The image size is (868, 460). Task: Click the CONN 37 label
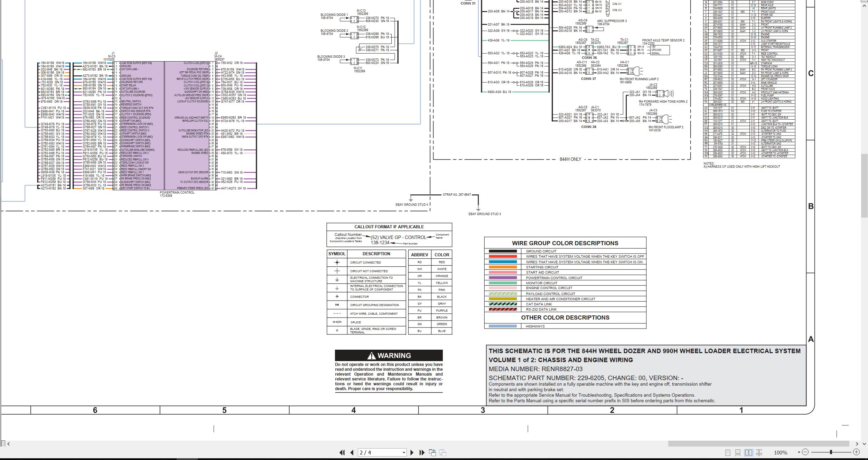588,79
